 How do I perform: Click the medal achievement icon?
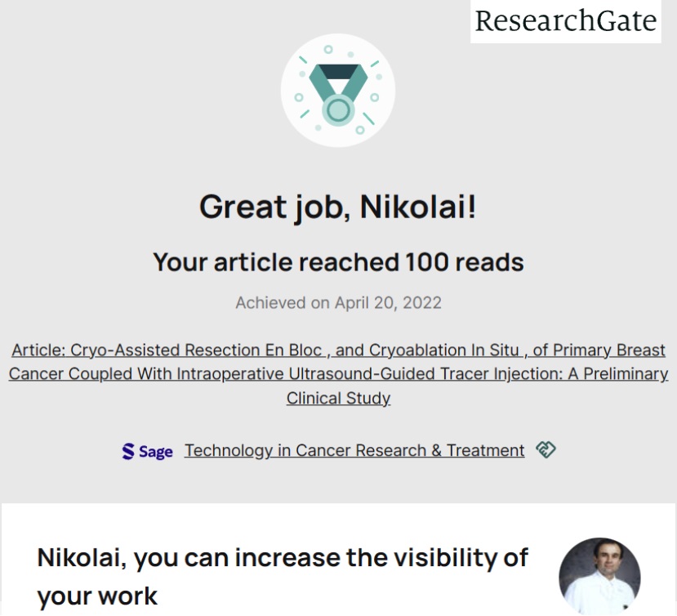337,90
